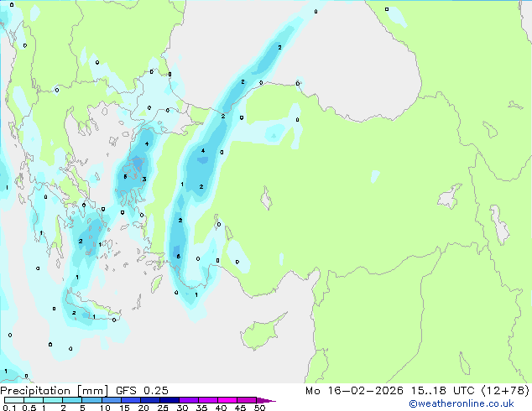Select the 35 to 40 mm legend swatch

[x=207, y=400]
